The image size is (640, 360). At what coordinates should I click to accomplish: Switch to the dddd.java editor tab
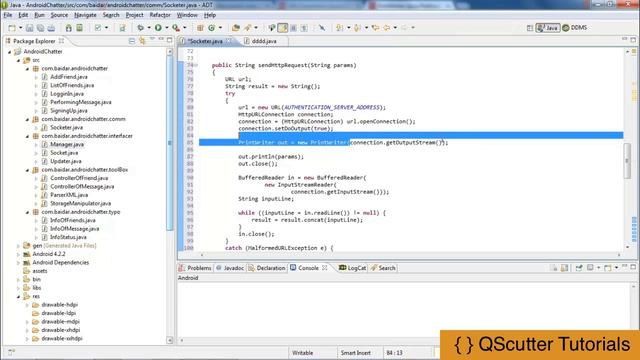point(264,41)
